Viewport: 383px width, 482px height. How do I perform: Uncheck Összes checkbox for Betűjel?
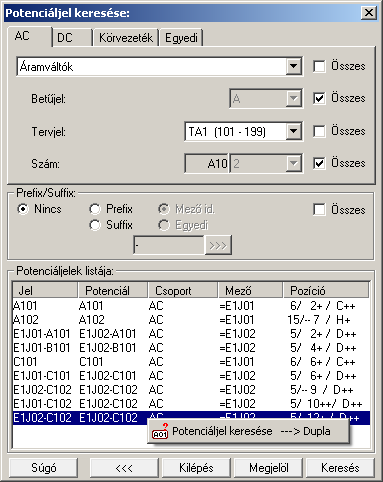[x=319, y=98]
